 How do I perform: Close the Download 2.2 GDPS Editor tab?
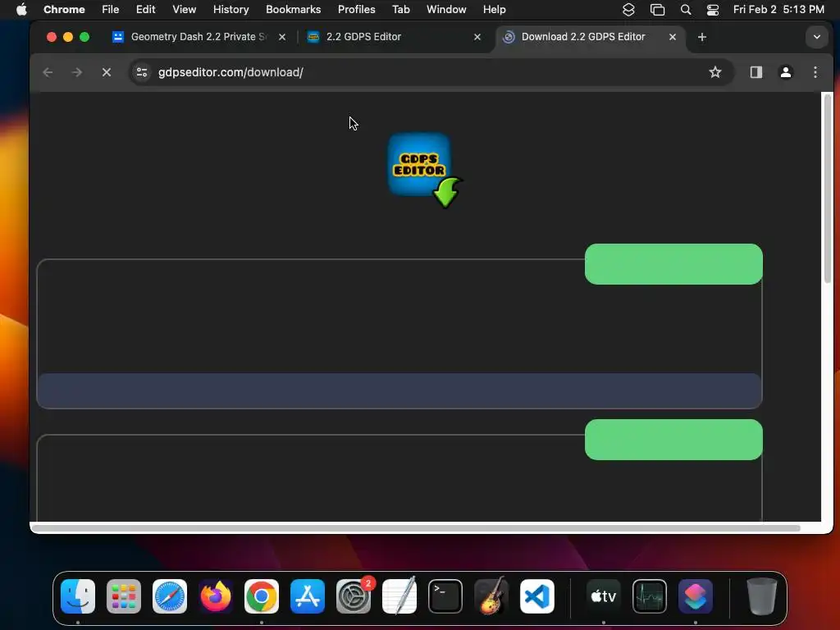[x=673, y=37]
